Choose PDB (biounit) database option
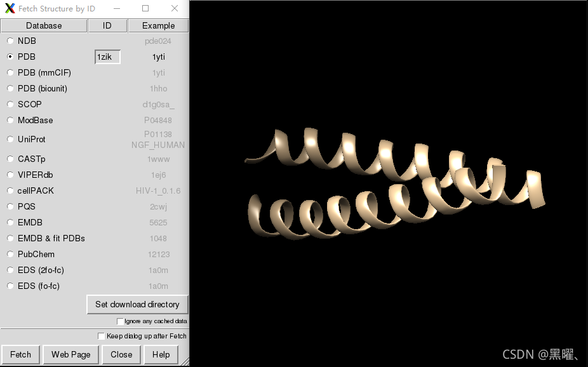 10,88
